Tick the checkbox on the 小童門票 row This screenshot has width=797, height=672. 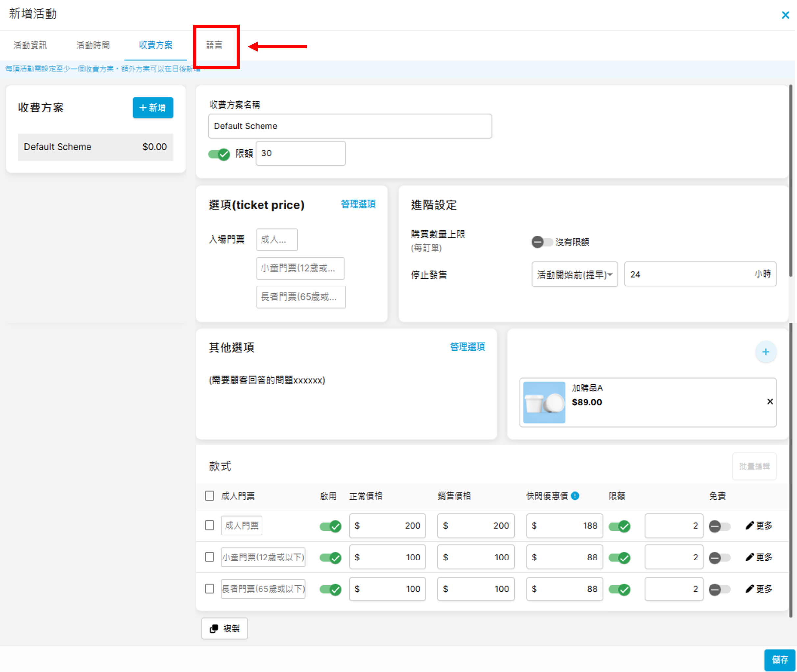click(x=210, y=557)
